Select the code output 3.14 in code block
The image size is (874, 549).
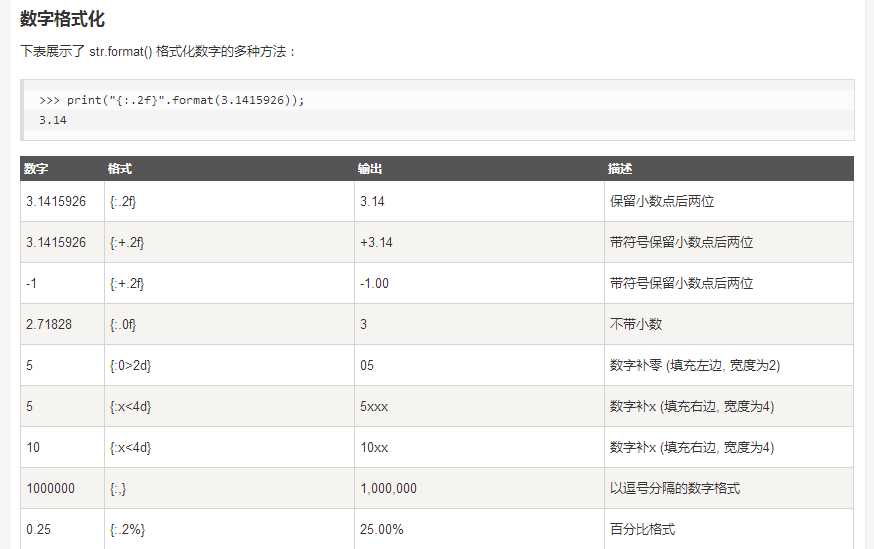[53, 120]
